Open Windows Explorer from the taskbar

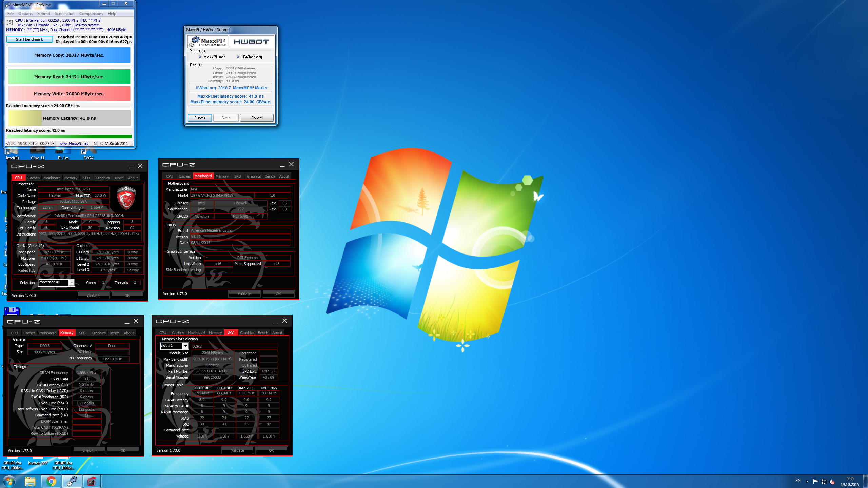click(x=30, y=481)
